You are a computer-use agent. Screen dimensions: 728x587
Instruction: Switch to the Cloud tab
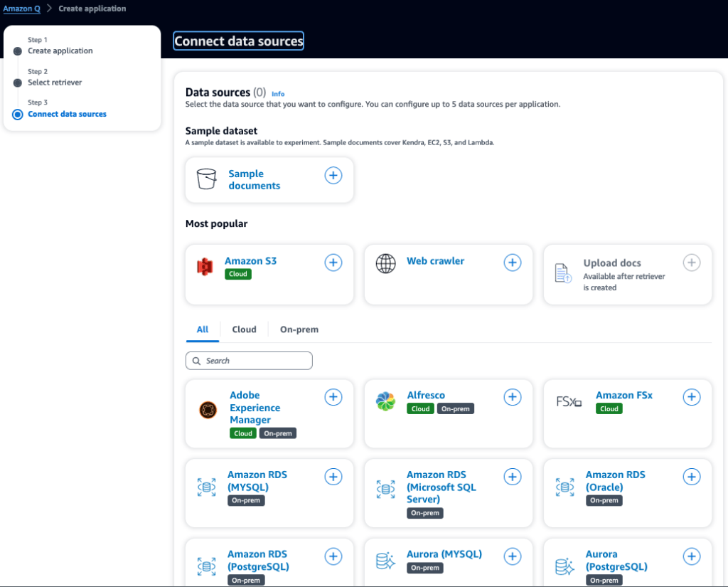244,329
